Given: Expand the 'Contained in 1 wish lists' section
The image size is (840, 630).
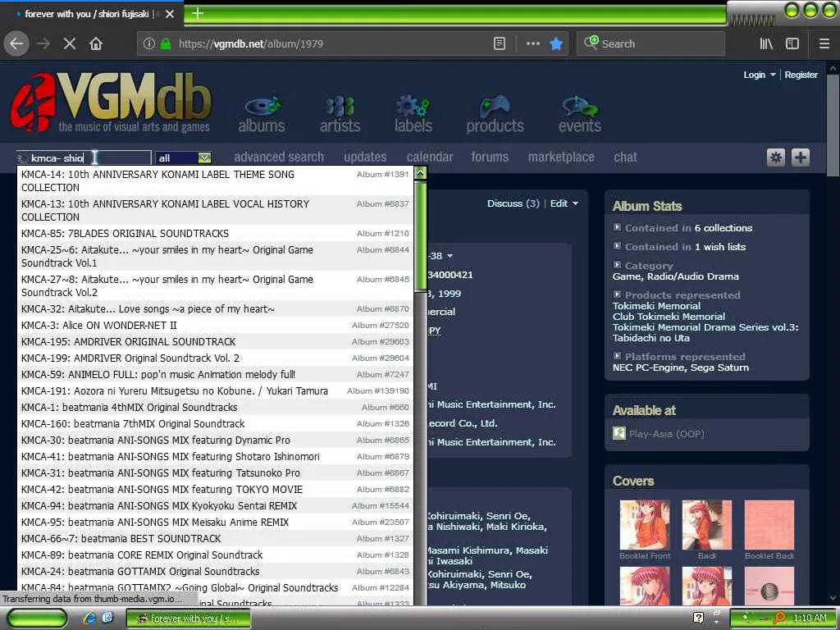Looking at the screenshot, I should (617, 246).
